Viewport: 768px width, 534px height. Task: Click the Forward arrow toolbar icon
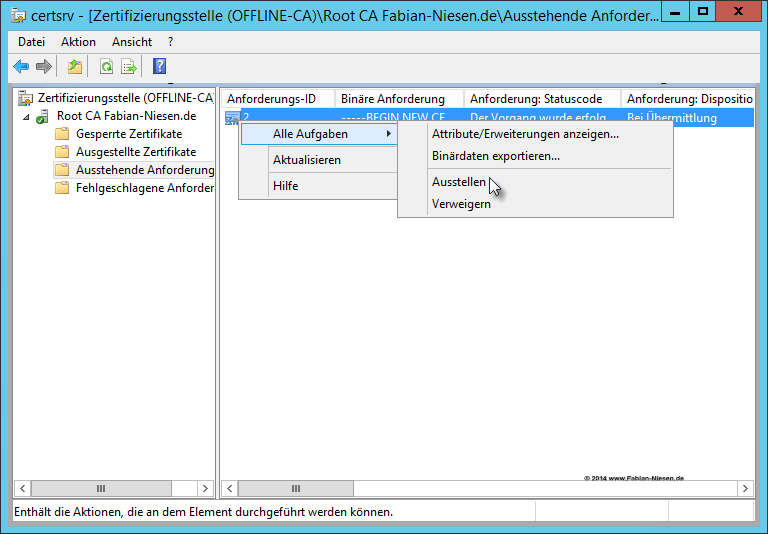44,66
